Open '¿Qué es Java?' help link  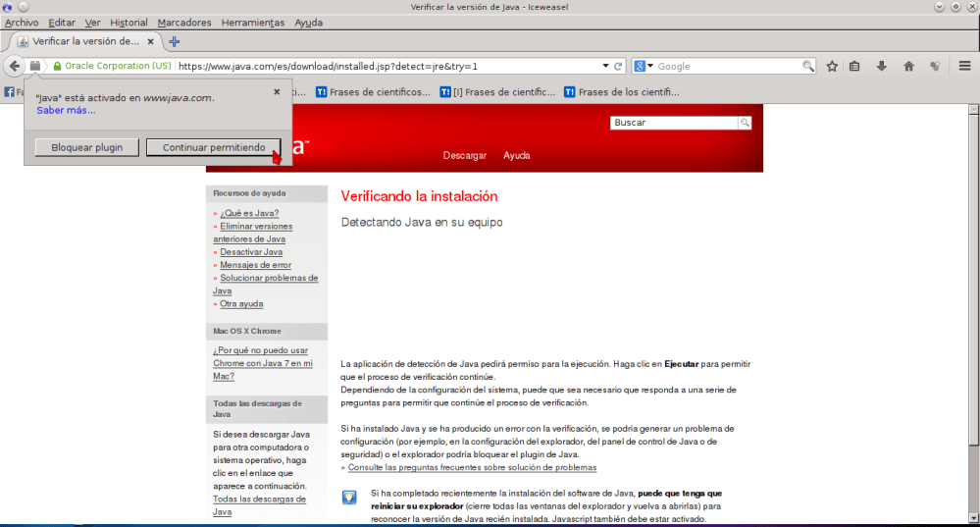tap(249, 213)
